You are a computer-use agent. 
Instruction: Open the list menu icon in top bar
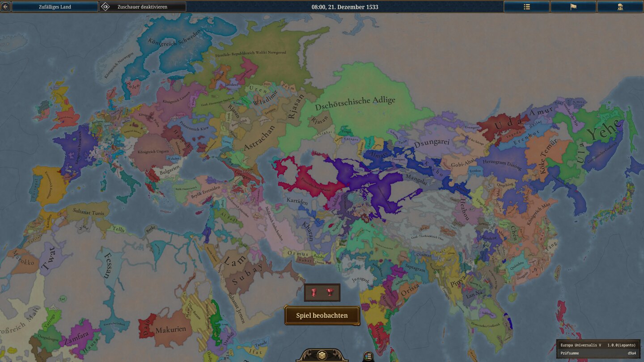[x=526, y=7]
